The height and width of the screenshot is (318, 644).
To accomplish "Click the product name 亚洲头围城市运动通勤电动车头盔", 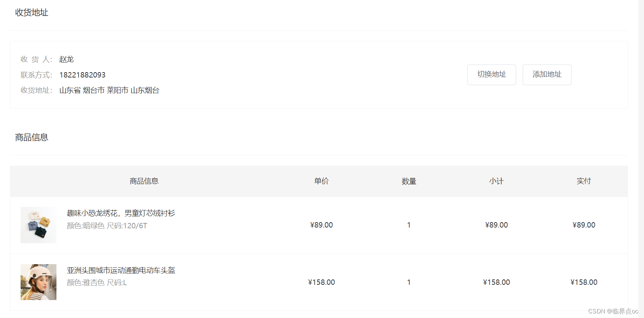I will (x=121, y=270).
